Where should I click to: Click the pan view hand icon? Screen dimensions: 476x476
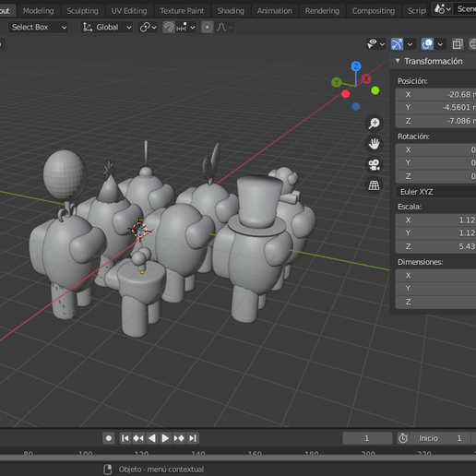click(374, 144)
